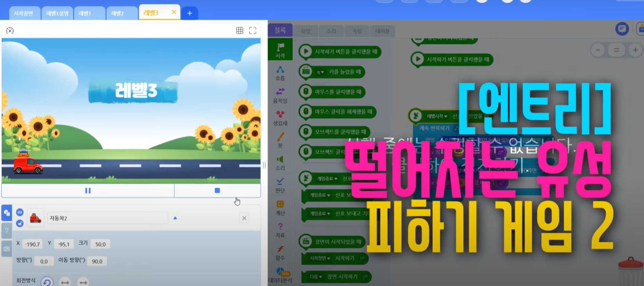
Task: Switch to the 시작장면 scene tab
Action: [x=24, y=13]
